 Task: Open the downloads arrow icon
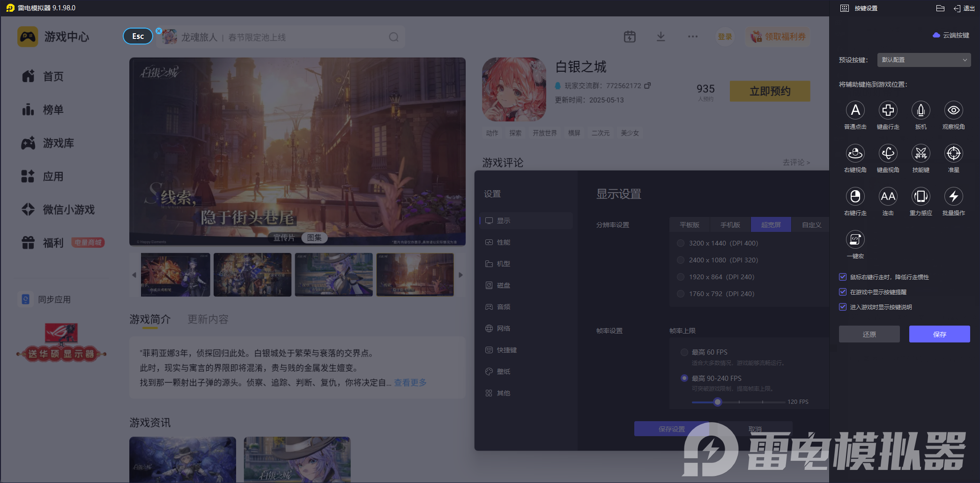[661, 37]
